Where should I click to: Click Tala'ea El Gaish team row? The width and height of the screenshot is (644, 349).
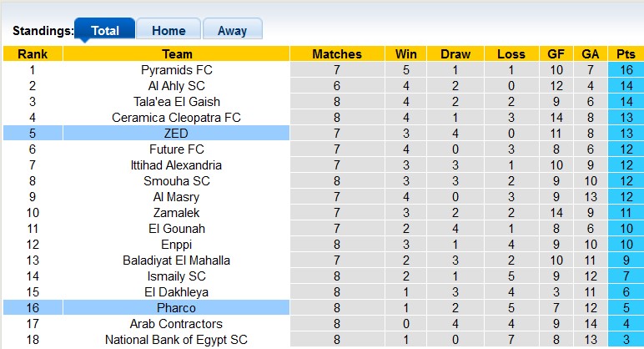coord(176,101)
